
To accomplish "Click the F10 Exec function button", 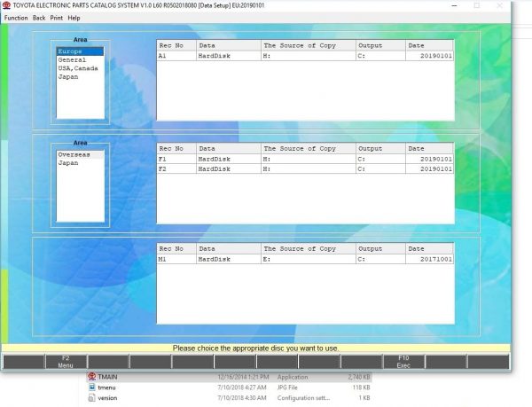I will [403, 362].
